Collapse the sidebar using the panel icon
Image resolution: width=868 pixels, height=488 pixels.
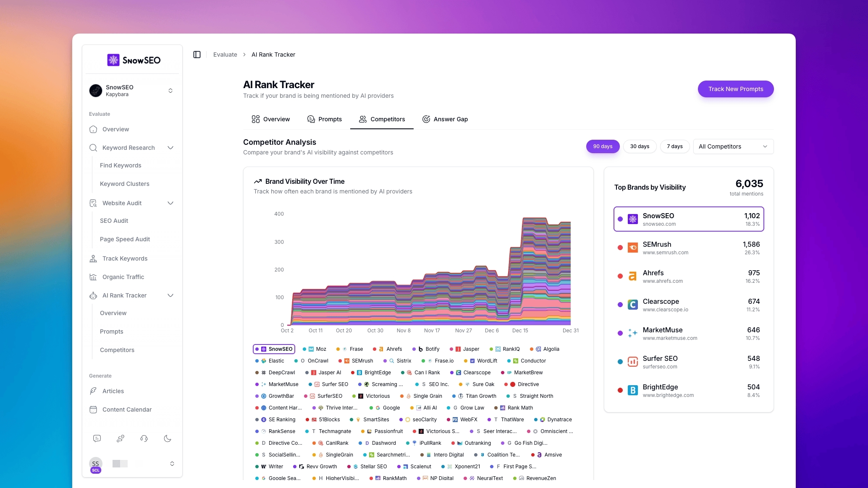[x=197, y=55]
